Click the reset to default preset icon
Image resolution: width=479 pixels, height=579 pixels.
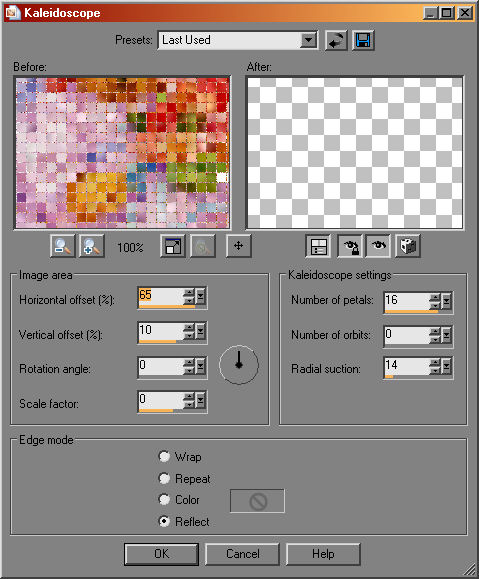tap(336, 40)
